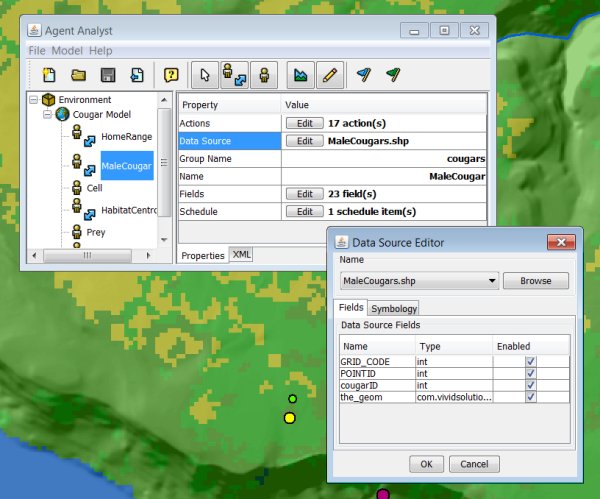Maximize the Agent Analyst window
Image resolution: width=600 pixels, height=499 pixels.
tap(444, 30)
